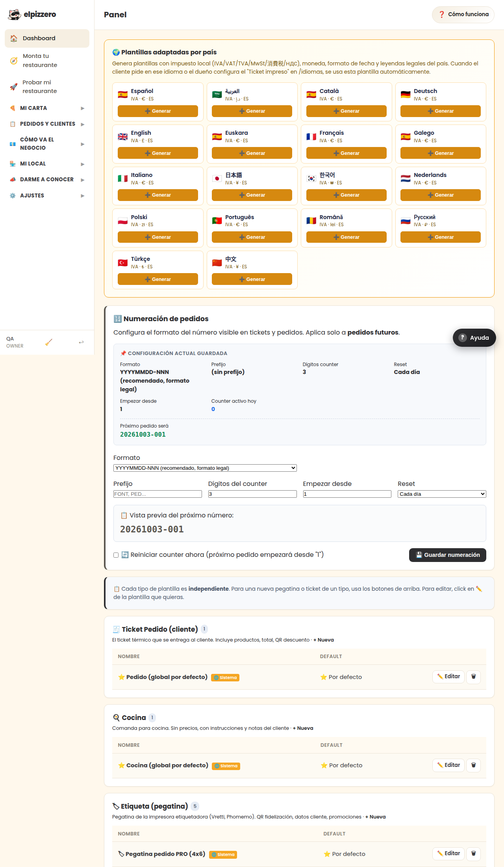Click the Spanish flag on the Español card
Viewport: 504px width, 867px height.
pos(123,95)
